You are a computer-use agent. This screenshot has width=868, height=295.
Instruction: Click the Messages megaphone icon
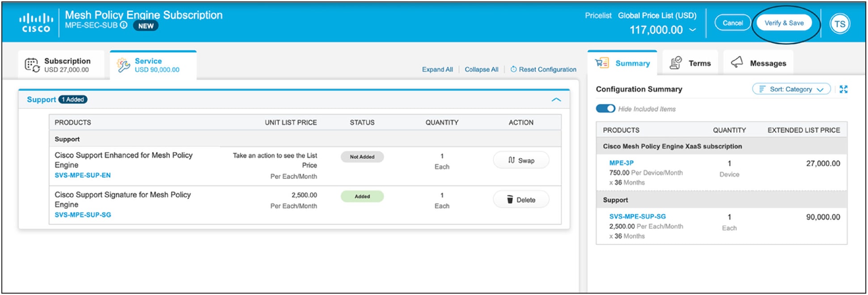(737, 62)
